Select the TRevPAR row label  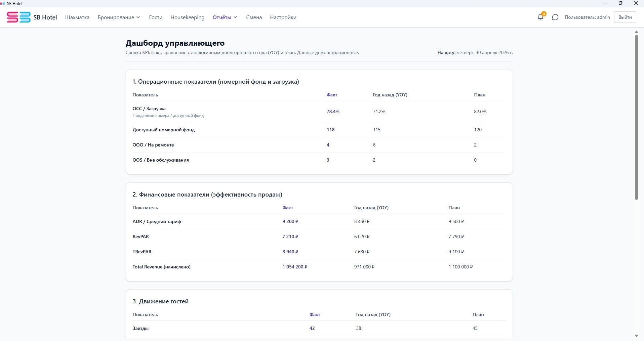coord(142,252)
